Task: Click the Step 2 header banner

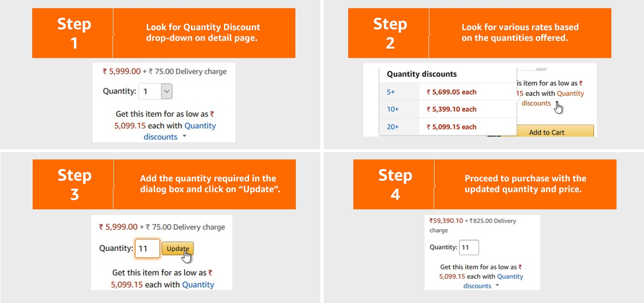Action: tap(480, 33)
